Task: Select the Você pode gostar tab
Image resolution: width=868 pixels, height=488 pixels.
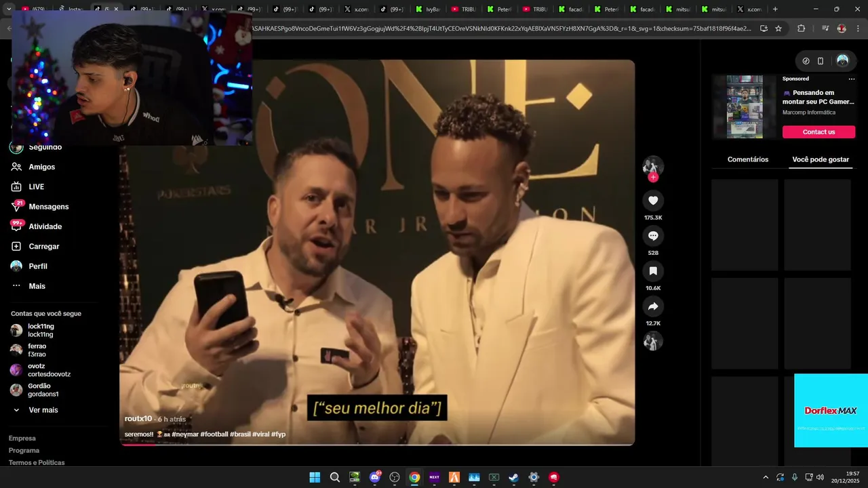Action: click(821, 160)
